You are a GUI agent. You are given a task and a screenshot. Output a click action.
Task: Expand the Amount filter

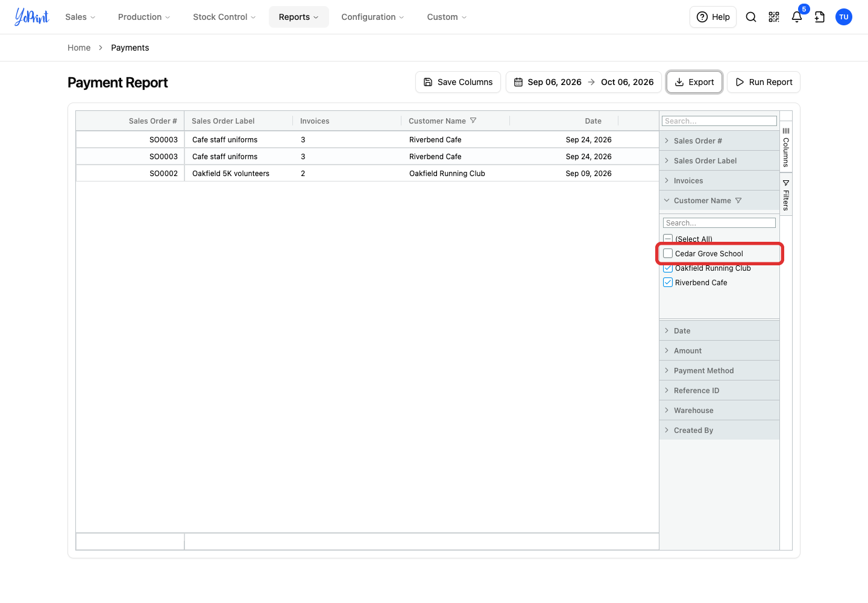719,351
